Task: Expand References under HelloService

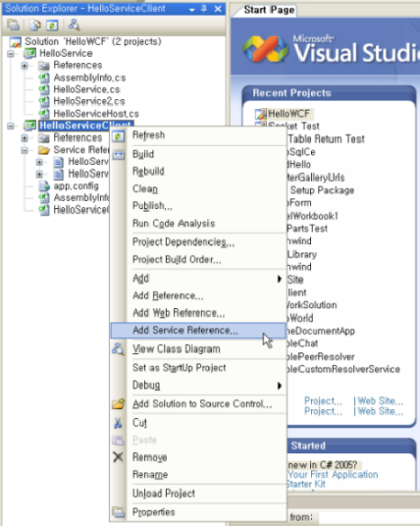Action: click(25, 66)
